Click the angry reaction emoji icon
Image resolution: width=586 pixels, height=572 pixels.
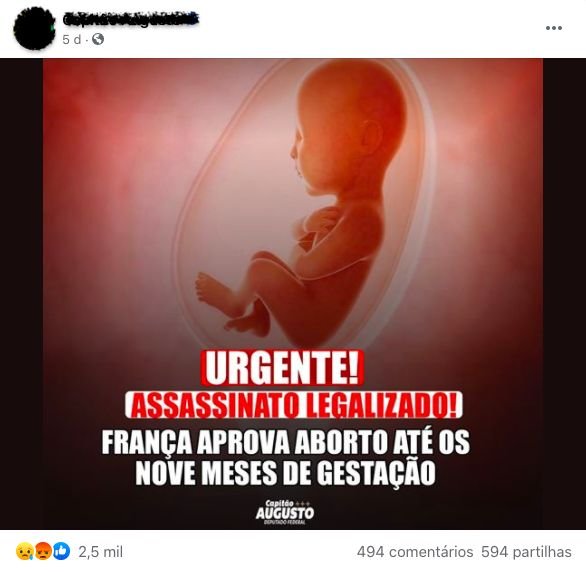tap(43, 551)
